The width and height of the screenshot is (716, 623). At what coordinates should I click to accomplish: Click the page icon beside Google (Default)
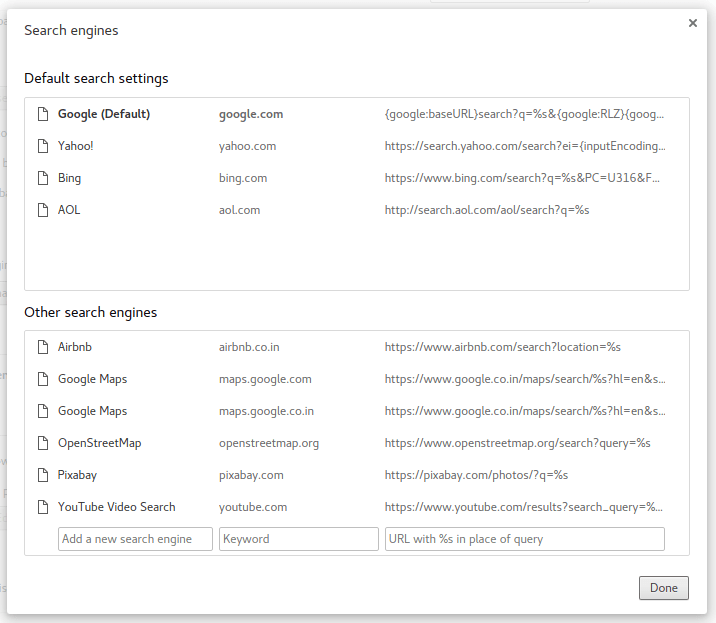click(x=42, y=114)
